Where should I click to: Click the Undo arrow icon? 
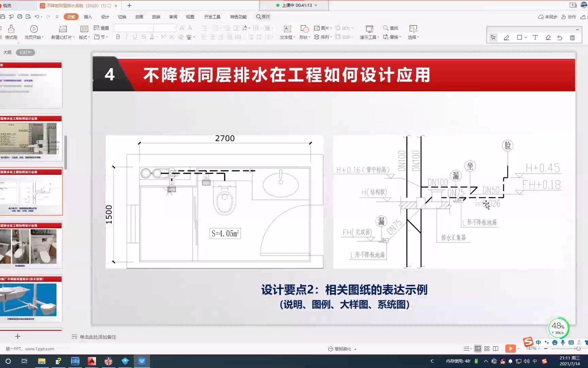(x=36, y=17)
